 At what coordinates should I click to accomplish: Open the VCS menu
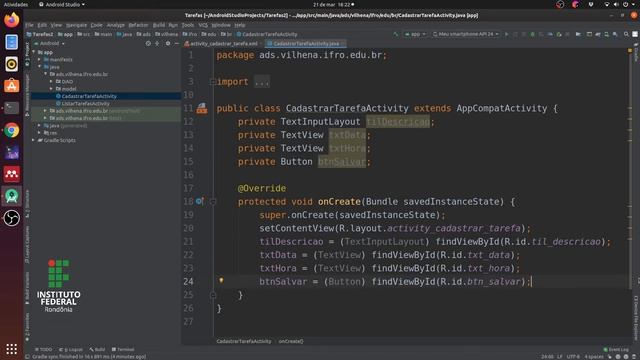point(203,25)
